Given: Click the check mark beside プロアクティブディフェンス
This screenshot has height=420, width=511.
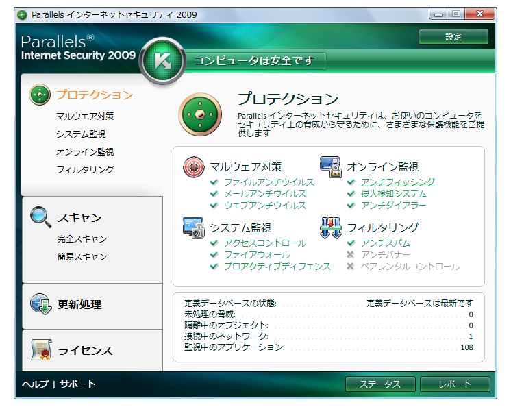Looking at the screenshot, I should [x=214, y=267].
